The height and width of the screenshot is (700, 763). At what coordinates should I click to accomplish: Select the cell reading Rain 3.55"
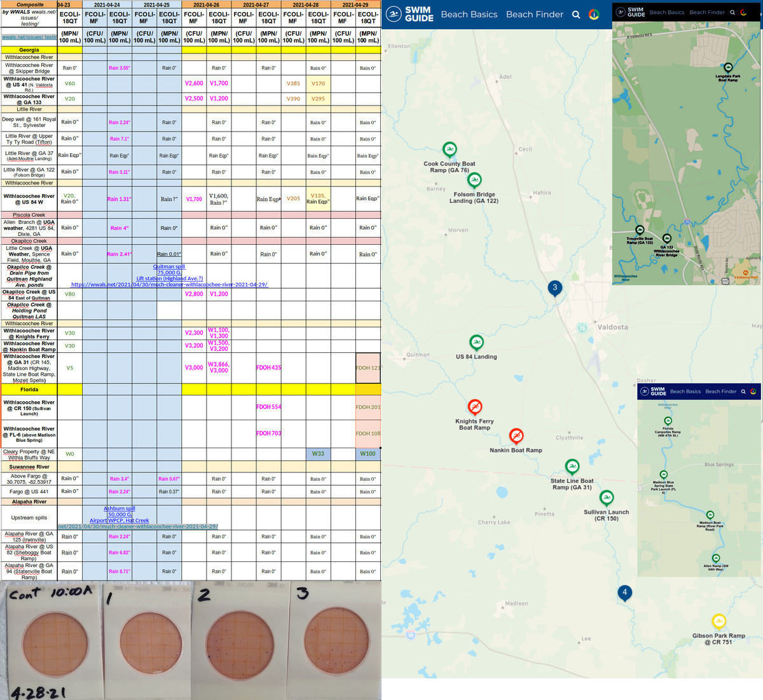pos(120,68)
